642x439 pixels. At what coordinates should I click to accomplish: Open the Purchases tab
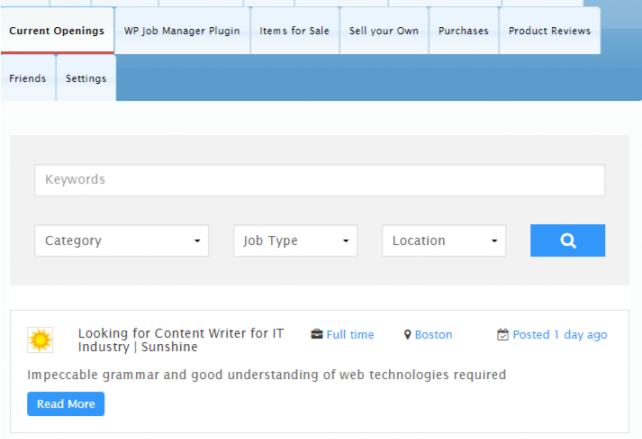pyautogui.click(x=463, y=31)
